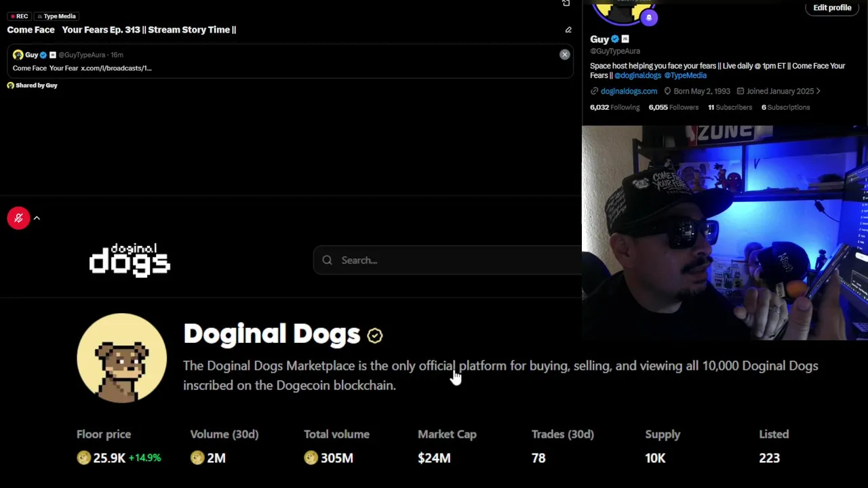The image size is (868, 488).
Task: Expand the chevron next to the microphone
Action: [37, 218]
